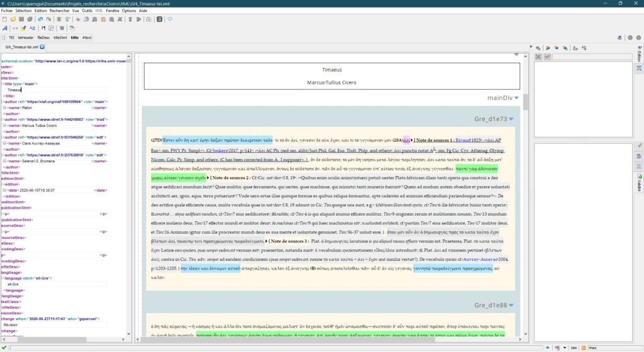Click the X cancel icon in attribute panel
644x352 pixels.
[538, 57]
